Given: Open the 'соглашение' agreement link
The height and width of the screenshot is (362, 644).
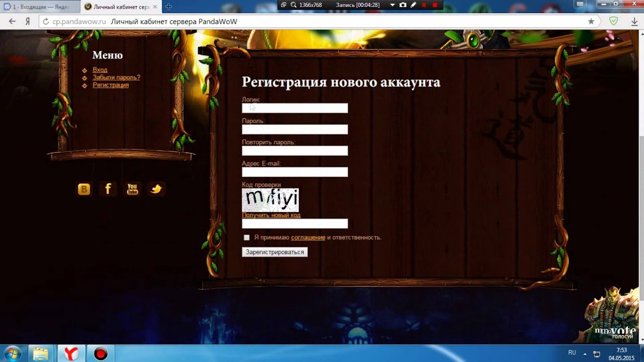Looking at the screenshot, I should [x=308, y=237].
